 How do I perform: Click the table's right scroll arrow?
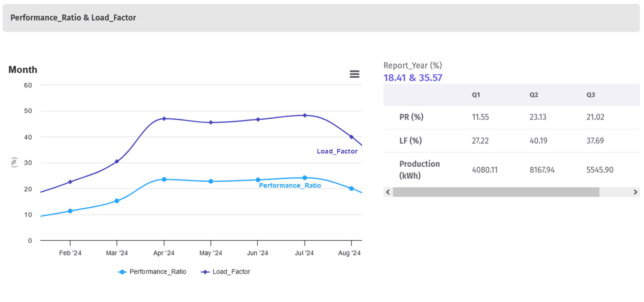[635, 192]
